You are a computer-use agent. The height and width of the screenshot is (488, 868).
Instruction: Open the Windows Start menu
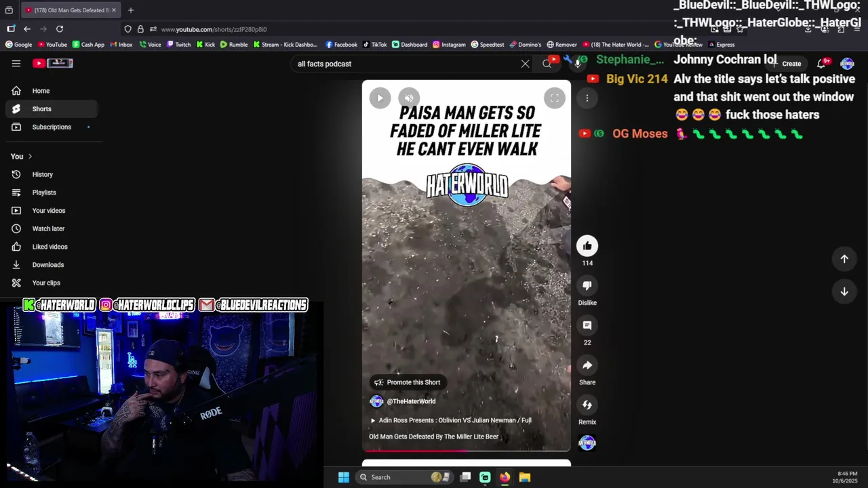[344, 477]
